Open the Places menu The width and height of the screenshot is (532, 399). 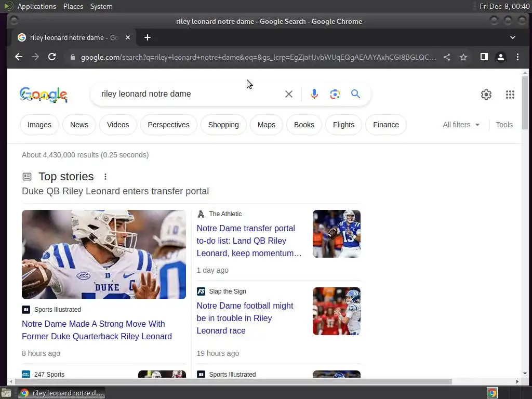tap(73, 6)
